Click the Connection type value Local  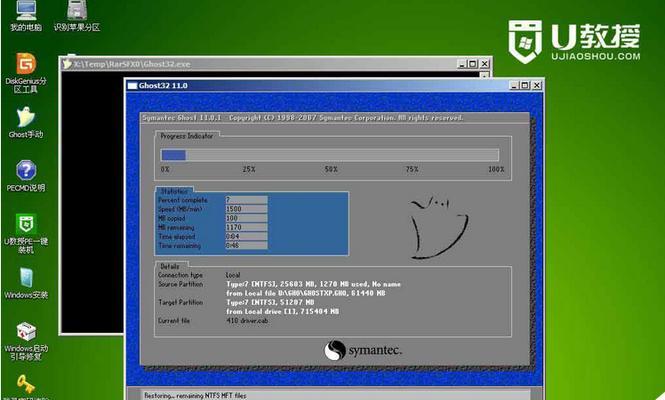[x=233, y=275]
